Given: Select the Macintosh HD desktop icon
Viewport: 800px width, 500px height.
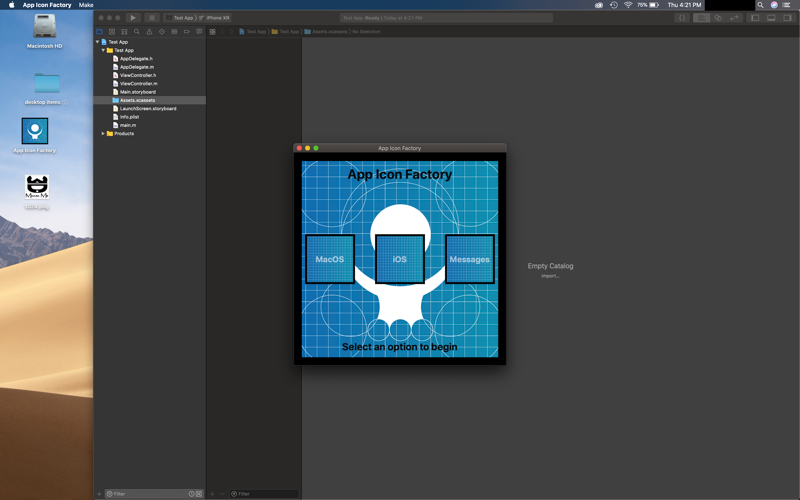Looking at the screenshot, I should (44, 31).
